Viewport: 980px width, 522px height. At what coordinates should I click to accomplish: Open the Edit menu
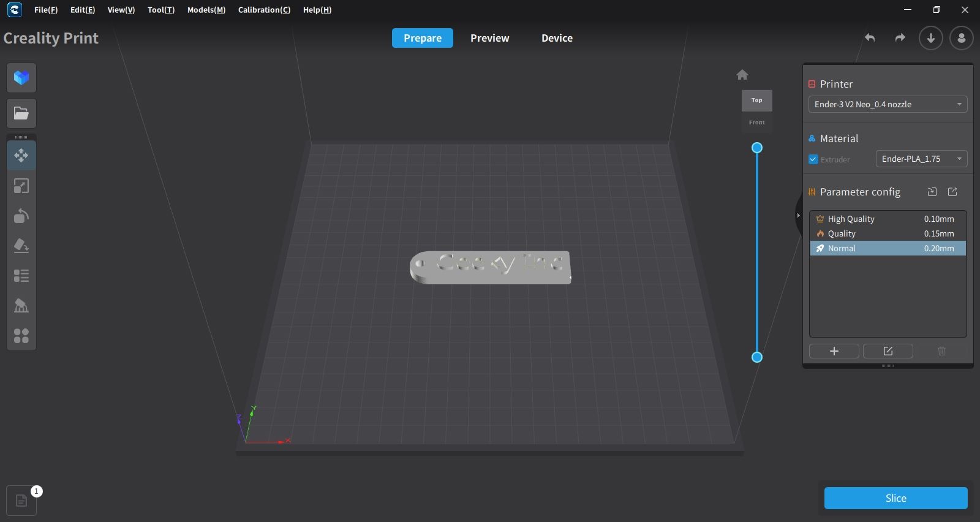pos(83,10)
